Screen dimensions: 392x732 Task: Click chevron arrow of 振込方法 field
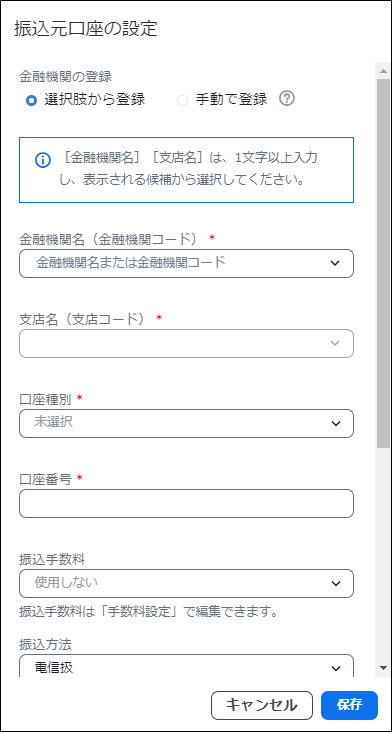click(x=335, y=669)
